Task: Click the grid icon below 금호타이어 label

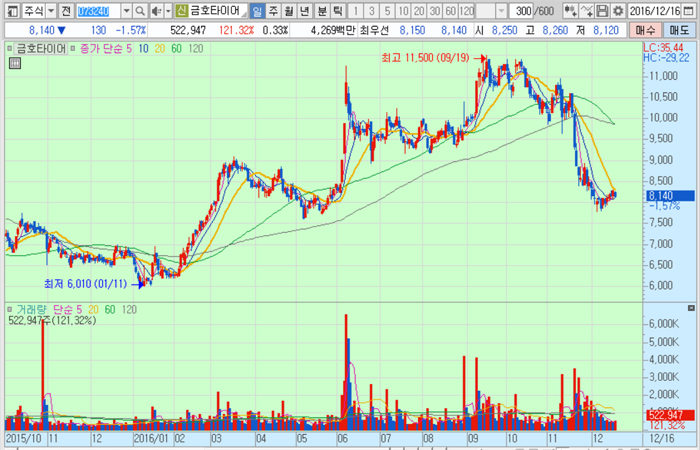Action: click(x=14, y=63)
